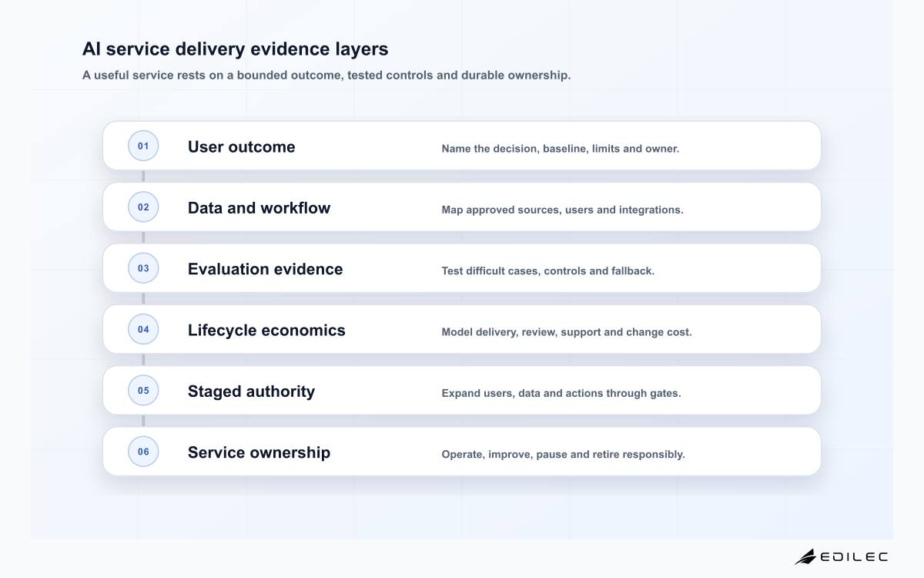Select the 03 circular badge

[x=143, y=268]
